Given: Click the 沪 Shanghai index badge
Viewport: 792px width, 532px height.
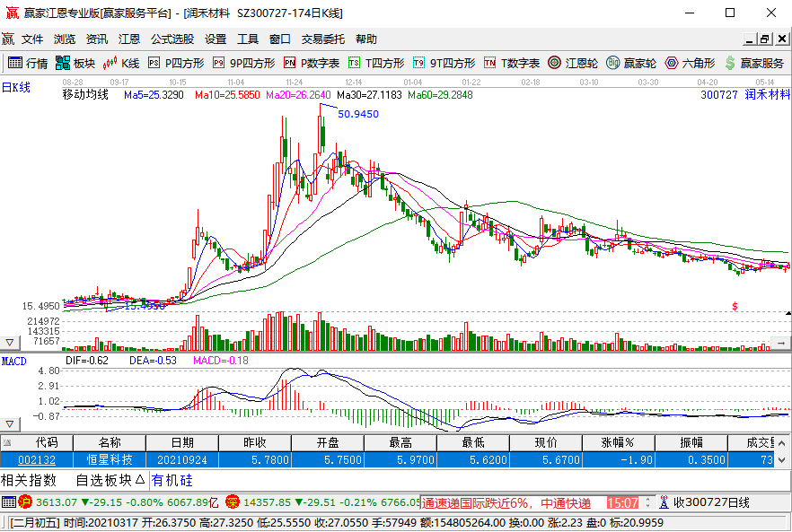Looking at the screenshot, I should point(25,502).
